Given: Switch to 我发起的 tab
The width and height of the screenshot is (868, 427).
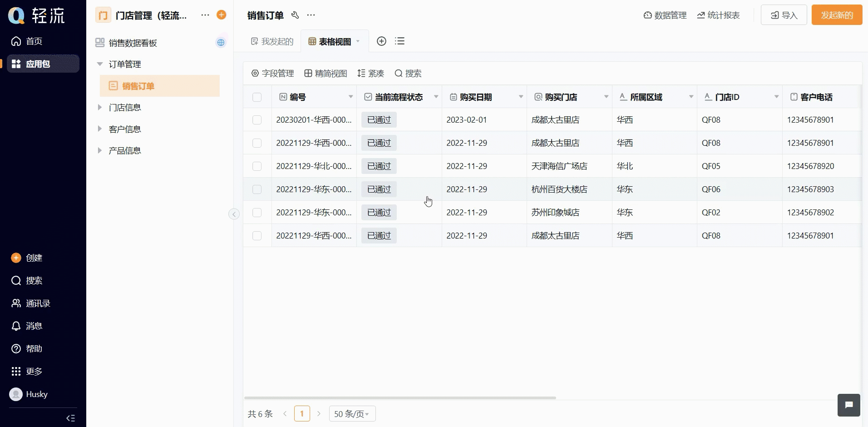Looking at the screenshot, I should coord(272,41).
